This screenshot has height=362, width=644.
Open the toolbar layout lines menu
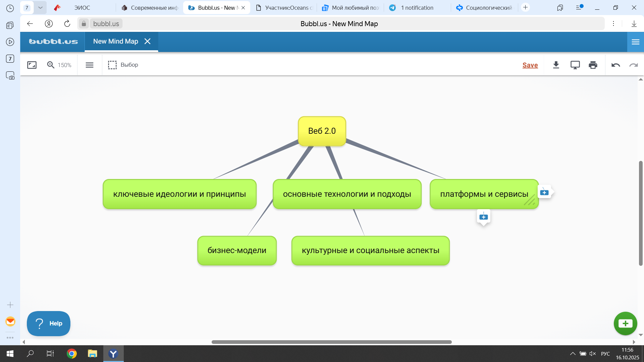point(90,65)
